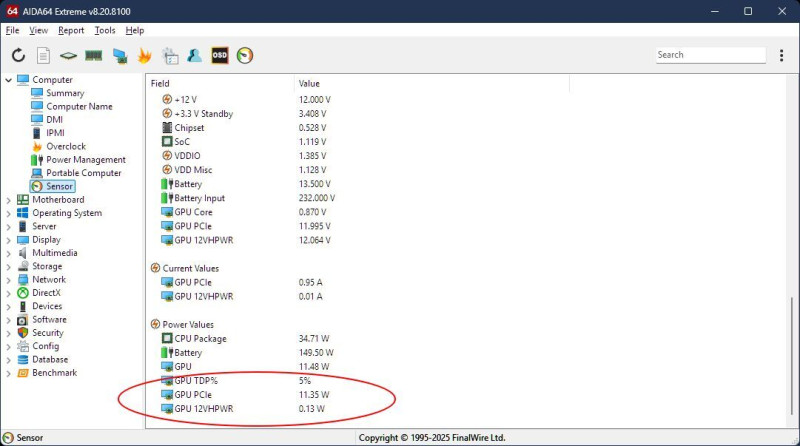Click the clipboard report toolbar icon

point(170,56)
